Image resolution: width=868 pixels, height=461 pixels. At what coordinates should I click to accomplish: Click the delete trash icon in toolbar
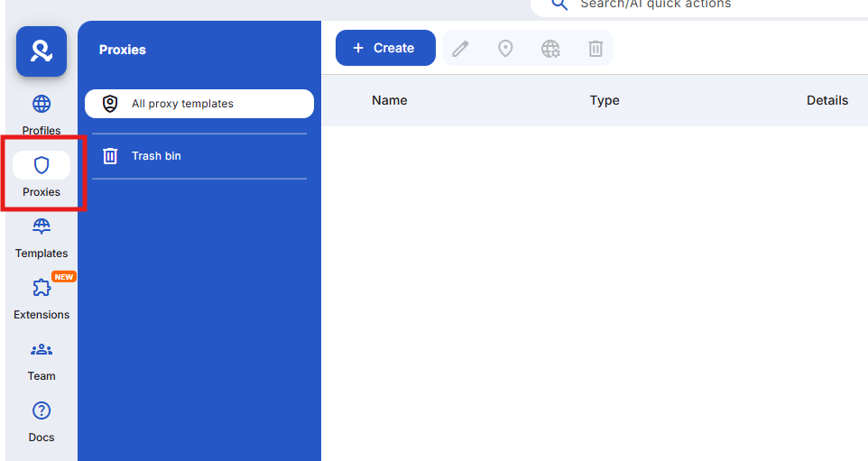(596, 49)
